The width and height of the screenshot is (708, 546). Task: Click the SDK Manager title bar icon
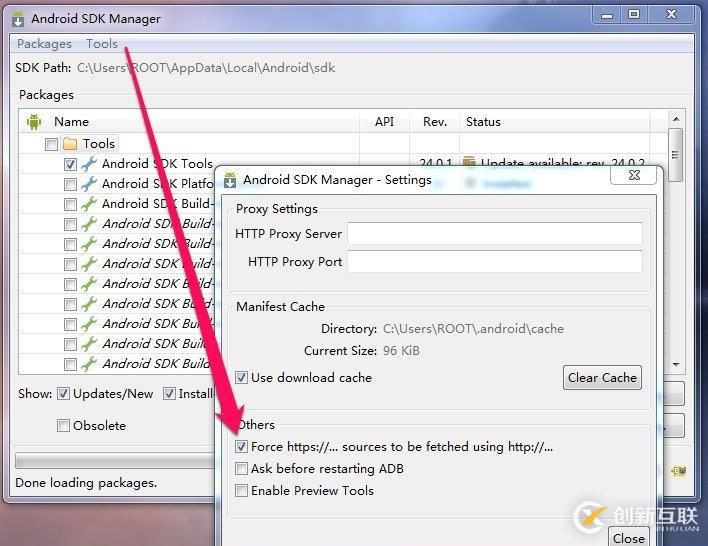pyautogui.click(x=18, y=19)
